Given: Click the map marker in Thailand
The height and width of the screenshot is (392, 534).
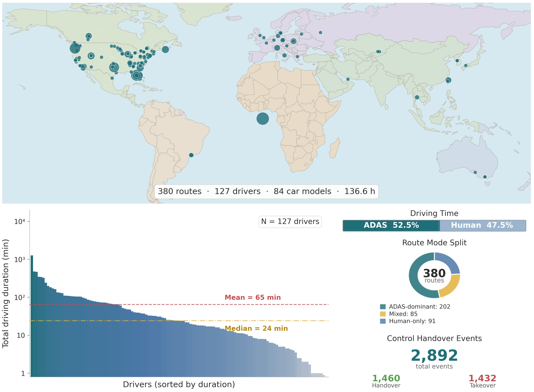Looking at the screenshot, I should (417, 97).
